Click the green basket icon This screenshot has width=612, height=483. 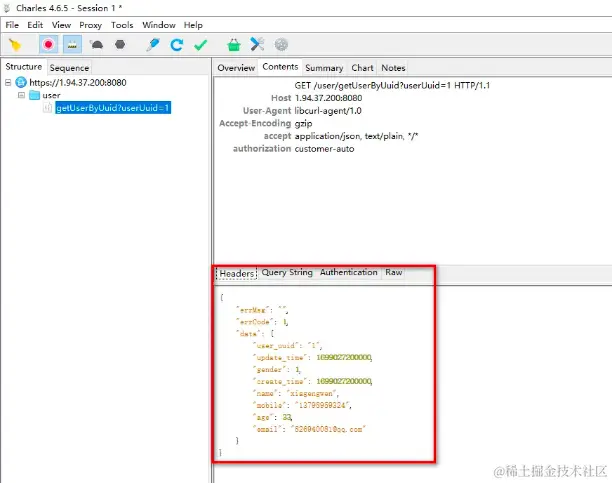(x=233, y=45)
